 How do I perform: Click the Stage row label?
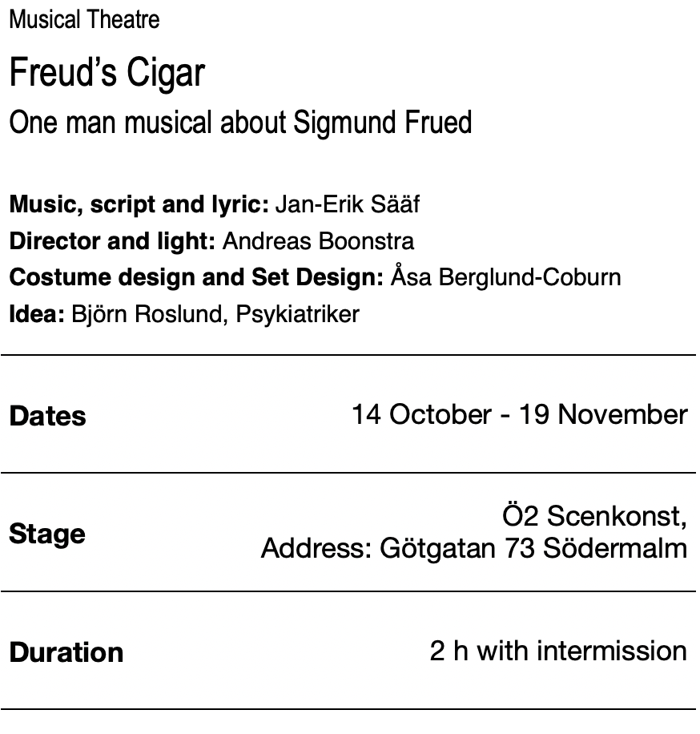[x=47, y=534]
